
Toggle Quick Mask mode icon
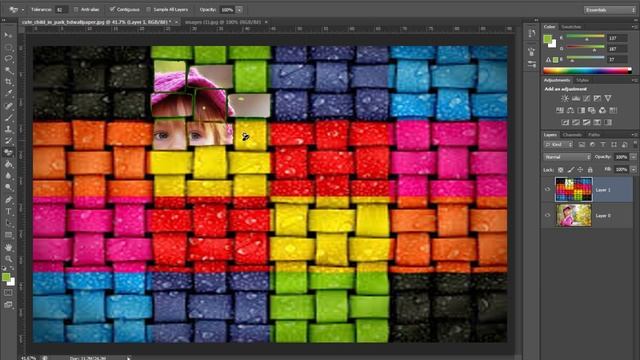8,293
